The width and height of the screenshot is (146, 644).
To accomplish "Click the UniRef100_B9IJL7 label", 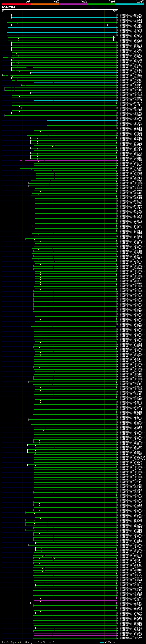I will pyautogui.click(x=131, y=72).
